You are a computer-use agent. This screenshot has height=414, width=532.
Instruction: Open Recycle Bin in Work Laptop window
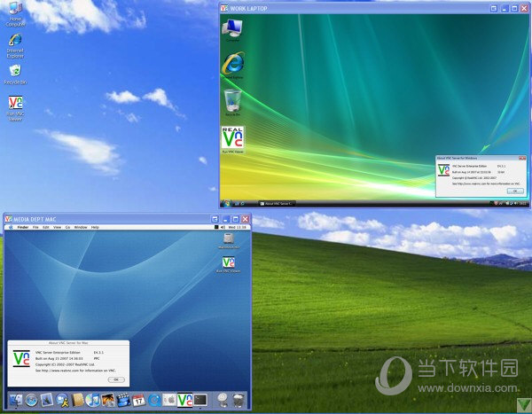(232, 103)
